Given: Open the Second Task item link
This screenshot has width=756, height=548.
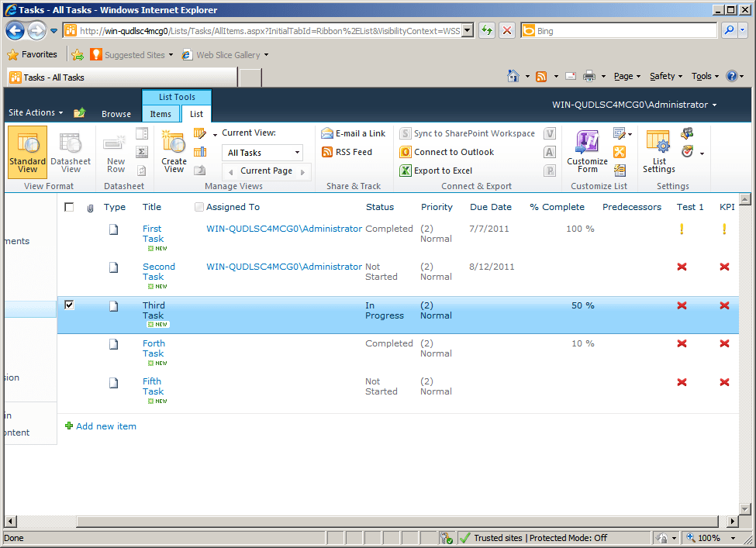Looking at the screenshot, I should (159, 272).
